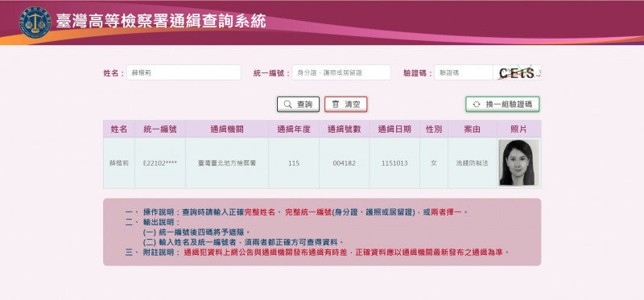Click the 臺灣高等檢察署通緝查詢系統 page title
644x300 pixels.
[x=160, y=21]
